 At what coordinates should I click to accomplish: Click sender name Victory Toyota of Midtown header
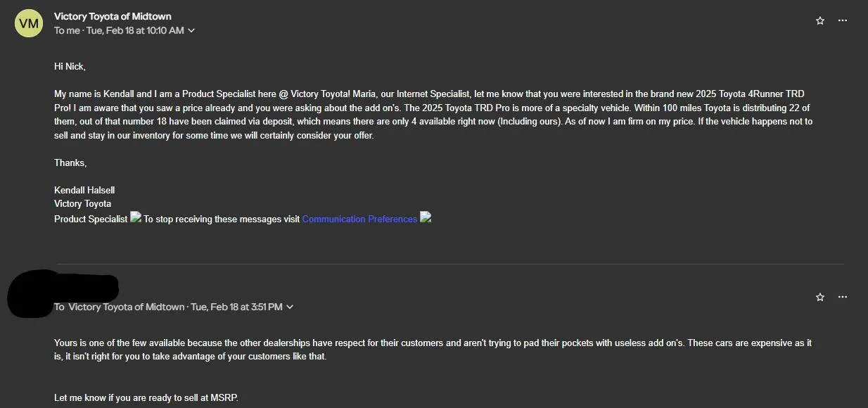pyautogui.click(x=113, y=16)
